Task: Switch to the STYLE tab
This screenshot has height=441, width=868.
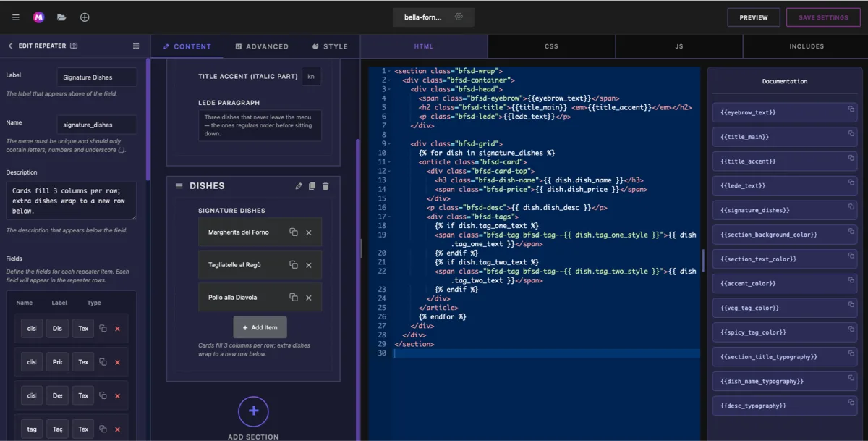Action: tap(331, 46)
